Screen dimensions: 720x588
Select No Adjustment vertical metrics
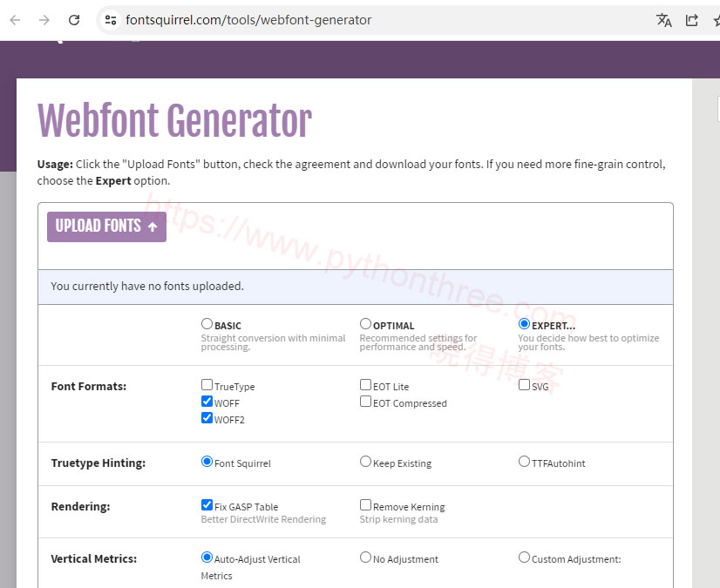(365, 558)
